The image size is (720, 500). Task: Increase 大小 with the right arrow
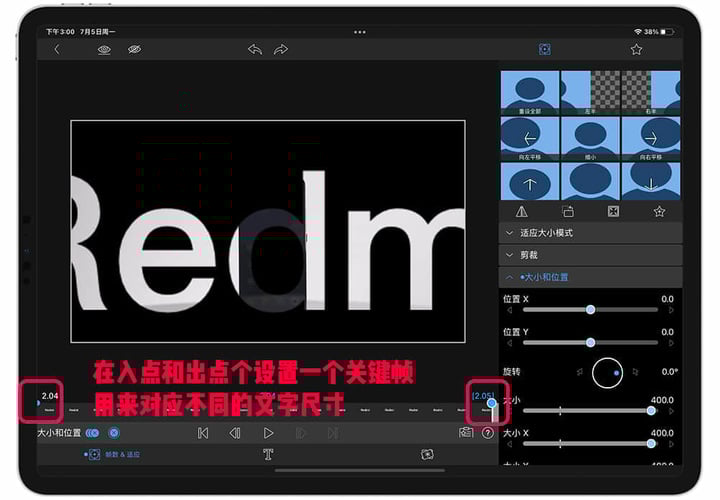coord(671,411)
